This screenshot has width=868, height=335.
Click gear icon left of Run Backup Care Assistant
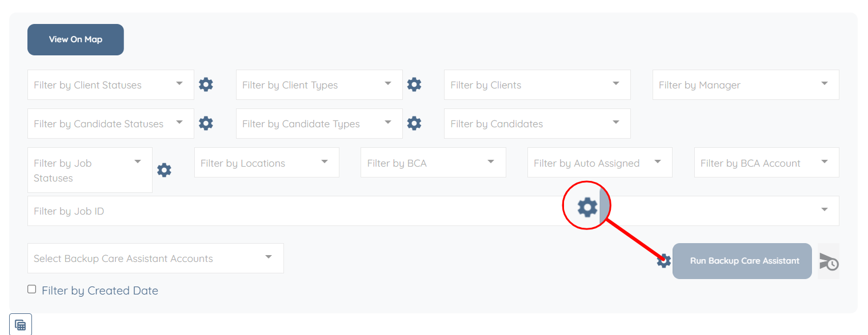coord(663,261)
